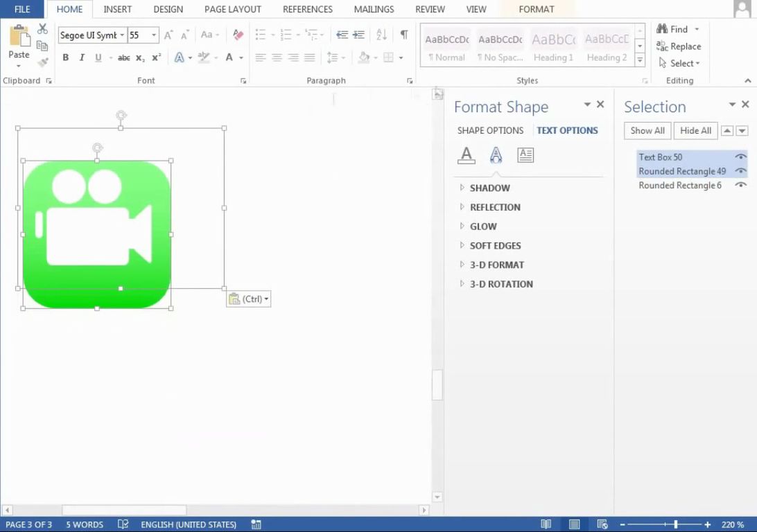This screenshot has height=532, width=757.
Task: Click Multilevel List icon
Action: (311, 35)
